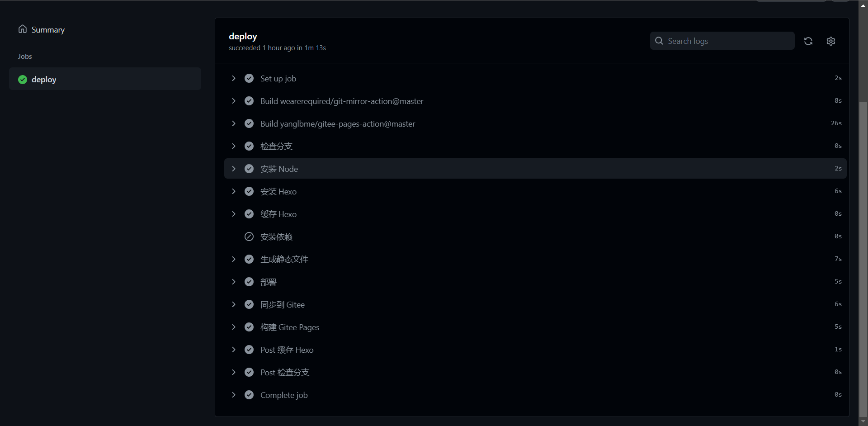
Task: Click the search magnifier icon in logs
Action: [659, 41]
